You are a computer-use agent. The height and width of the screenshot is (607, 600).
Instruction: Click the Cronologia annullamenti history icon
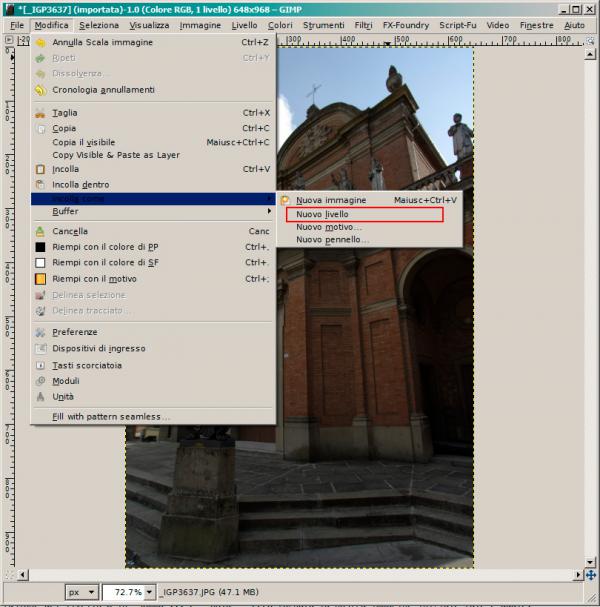tap(40, 90)
